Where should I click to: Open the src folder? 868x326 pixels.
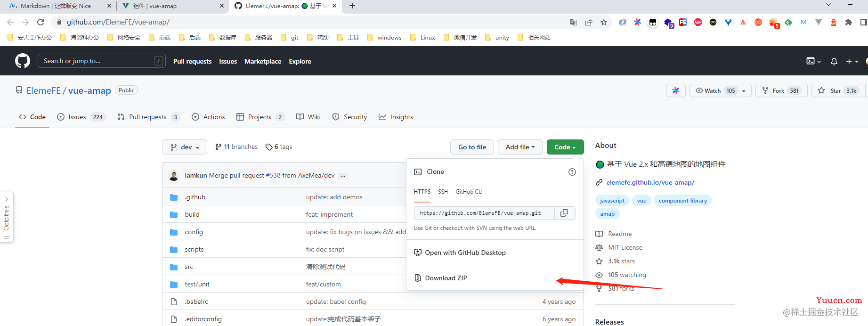pyautogui.click(x=189, y=267)
